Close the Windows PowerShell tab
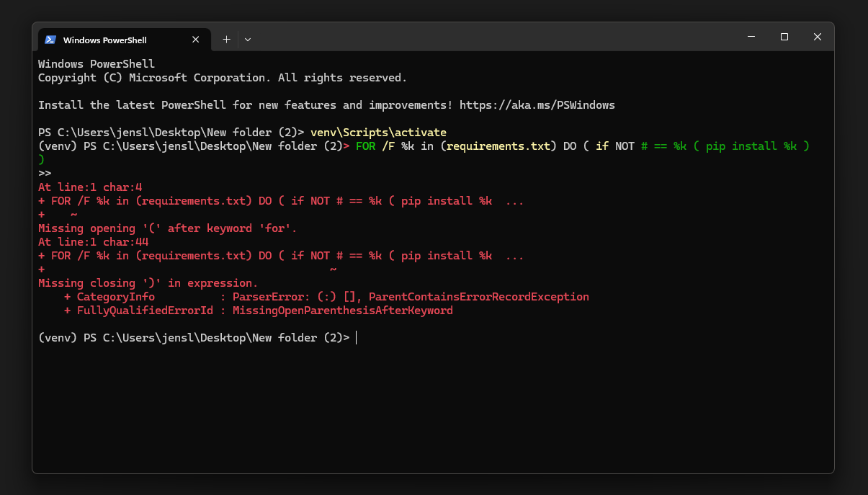Screen dimensions: 868x495 pos(196,40)
